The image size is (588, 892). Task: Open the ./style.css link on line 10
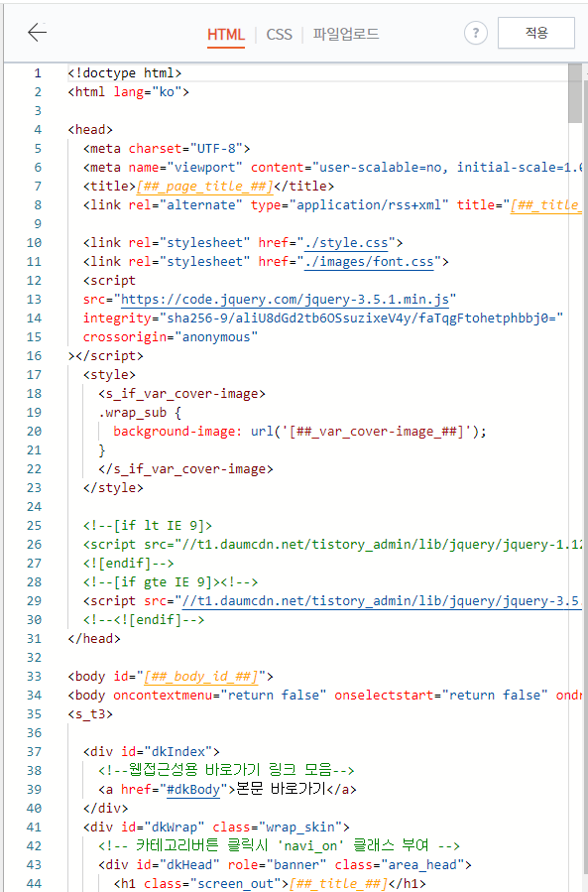346,243
